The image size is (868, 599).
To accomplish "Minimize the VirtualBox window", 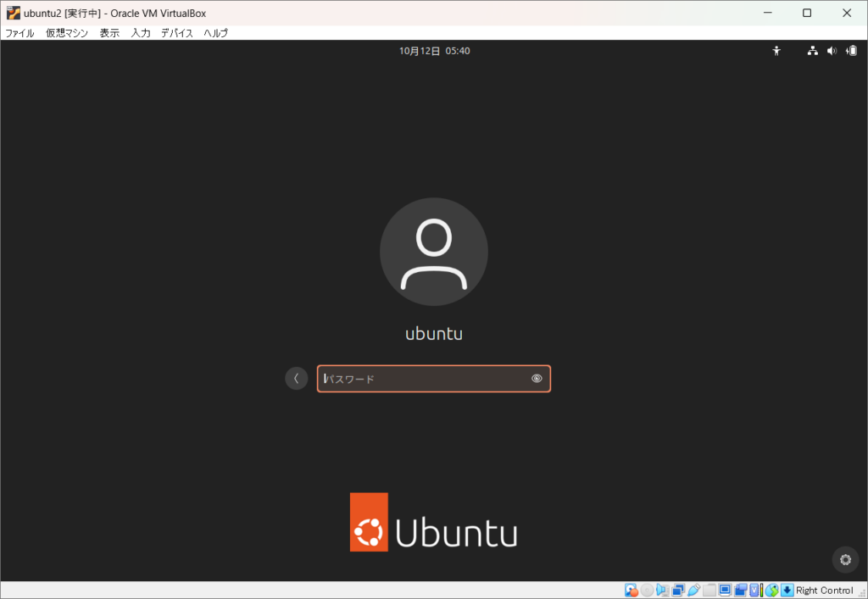I will click(x=768, y=13).
